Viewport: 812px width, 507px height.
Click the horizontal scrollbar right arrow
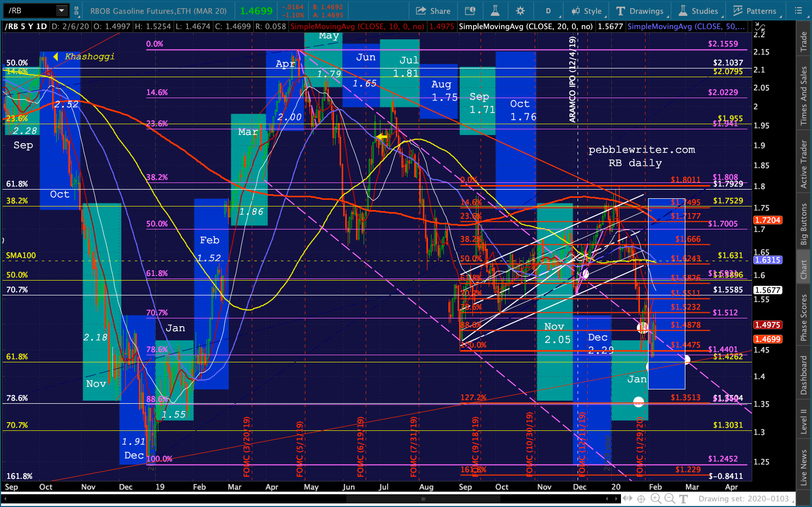point(617,499)
